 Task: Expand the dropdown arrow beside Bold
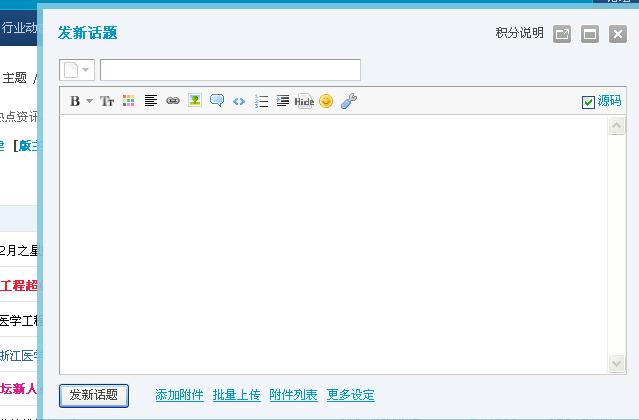tap(89, 101)
